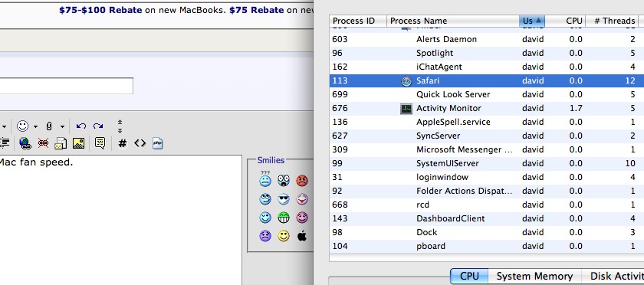Image resolution: width=644 pixels, height=285 pixels.
Task: Insert the purple frowning smiley
Action: (265, 236)
